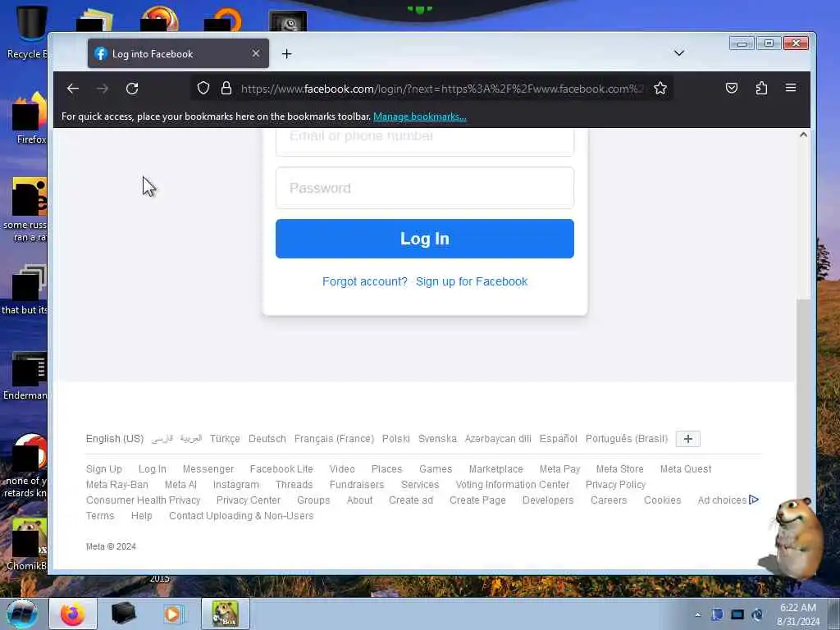Open the Windows Start orb
This screenshot has height=630, width=840.
pyautogui.click(x=22, y=614)
